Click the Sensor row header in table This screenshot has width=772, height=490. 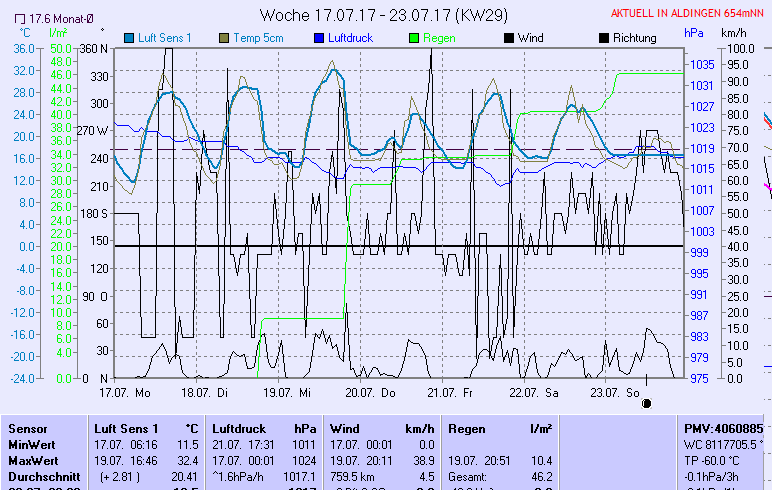[x=27, y=428]
